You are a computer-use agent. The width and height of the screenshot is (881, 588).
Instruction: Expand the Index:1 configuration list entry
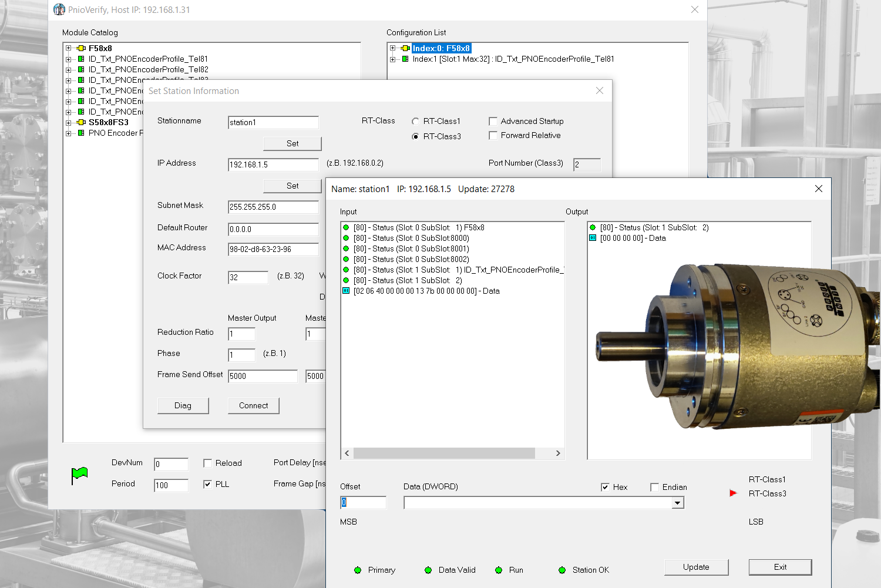pos(393,59)
